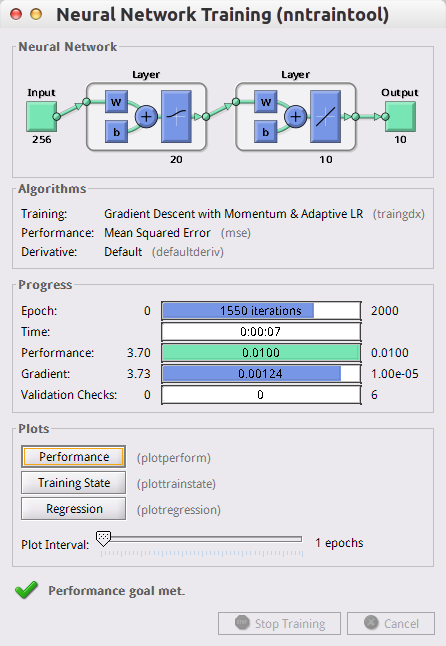
Task: Click the yellow minimize window button
Action: [x=36, y=14]
